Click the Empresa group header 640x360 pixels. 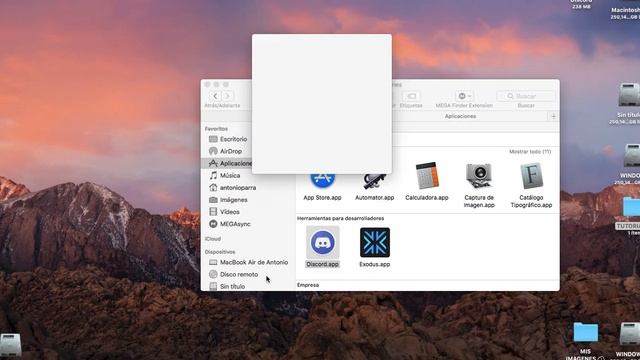pos(308,285)
